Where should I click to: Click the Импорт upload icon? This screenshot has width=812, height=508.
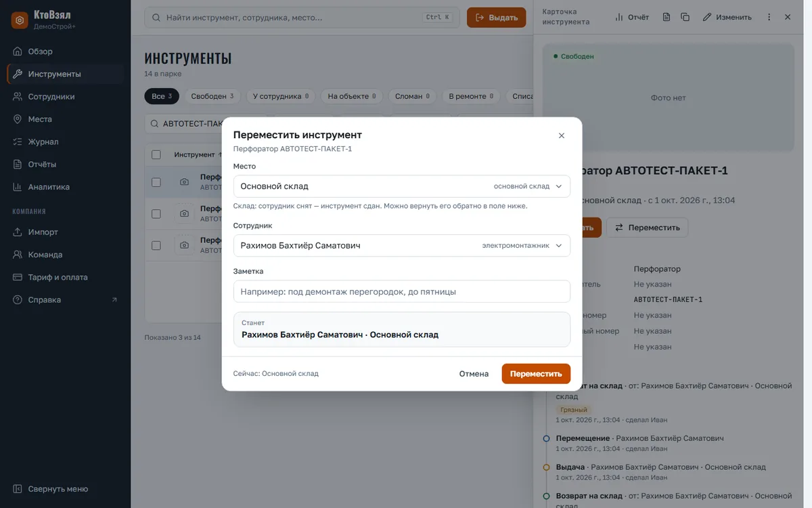pos(18,232)
